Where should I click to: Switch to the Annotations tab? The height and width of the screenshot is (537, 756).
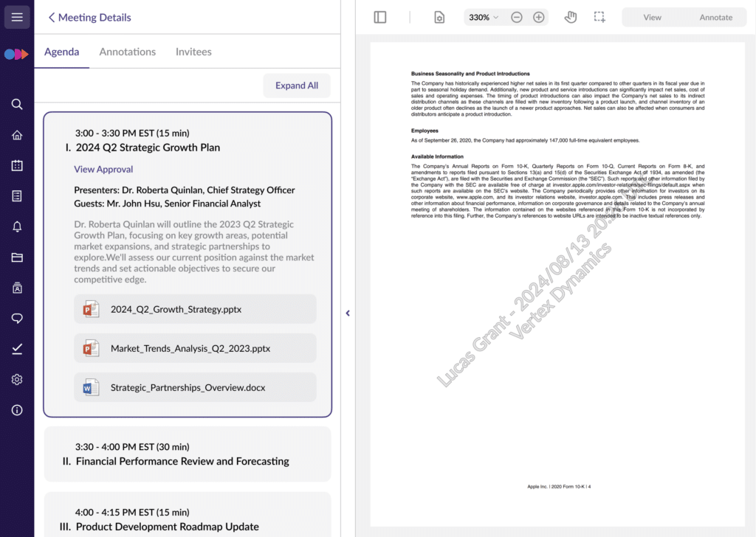pos(128,52)
